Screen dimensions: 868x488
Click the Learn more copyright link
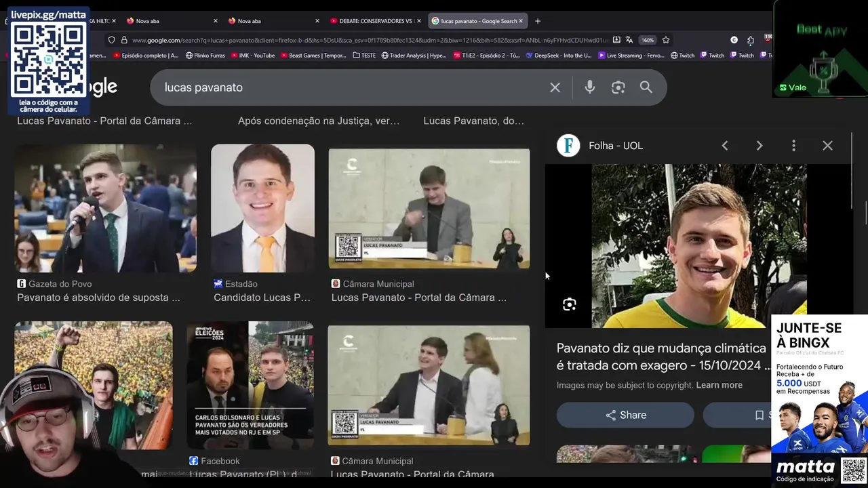pos(719,385)
